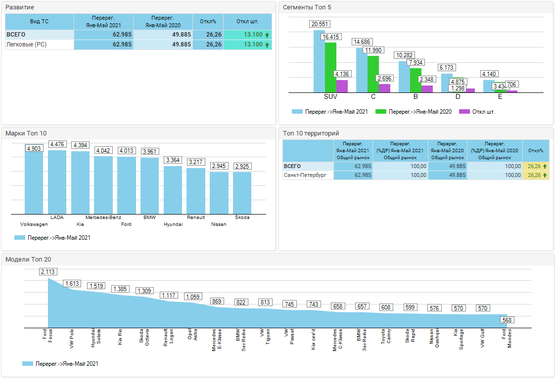The image size is (555, 392).
Task: Click the Volkswagen bar in Марки chart
Action: 34,183
